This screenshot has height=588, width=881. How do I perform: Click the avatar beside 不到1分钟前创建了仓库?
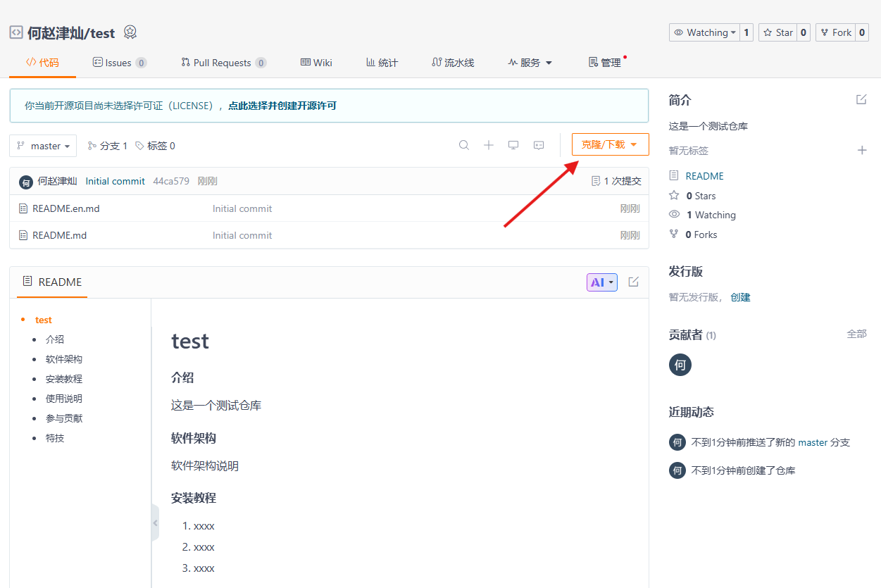(677, 470)
